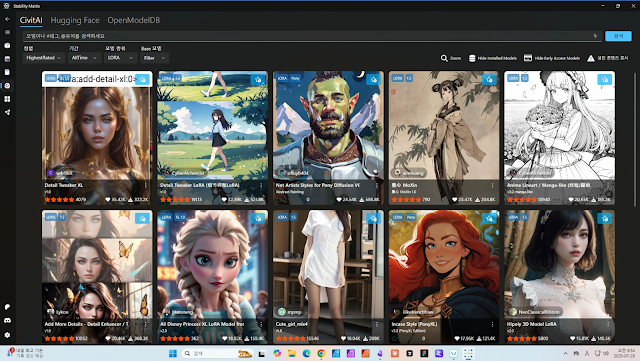Click download icon on Not Artists Styles card
Image resolution: width=640 pixels, height=361 pixels.
pos(373,79)
